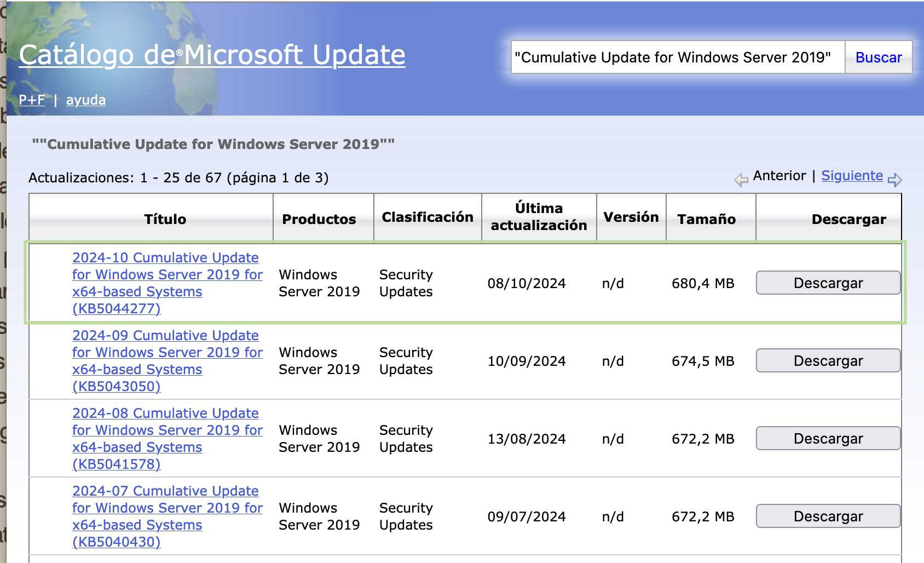Select the 13/08/2024 date cell
Viewport: 924px width, 563px height.
click(x=527, y=439)
